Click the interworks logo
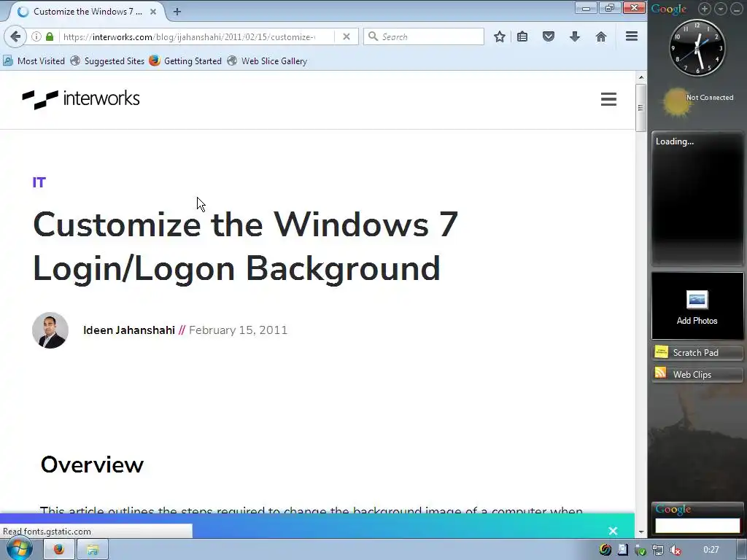This screenshot has height=560, width=747. pyautogui.click(x=81, y=99)
